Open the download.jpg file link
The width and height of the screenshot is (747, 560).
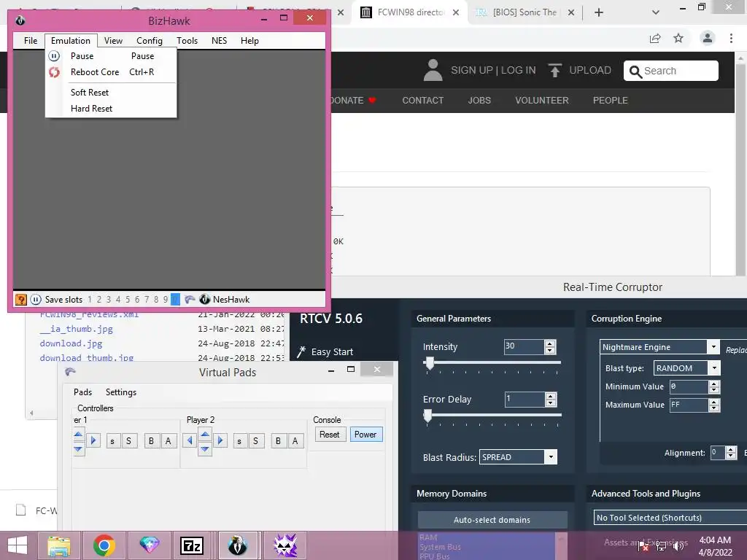[71, 343]
